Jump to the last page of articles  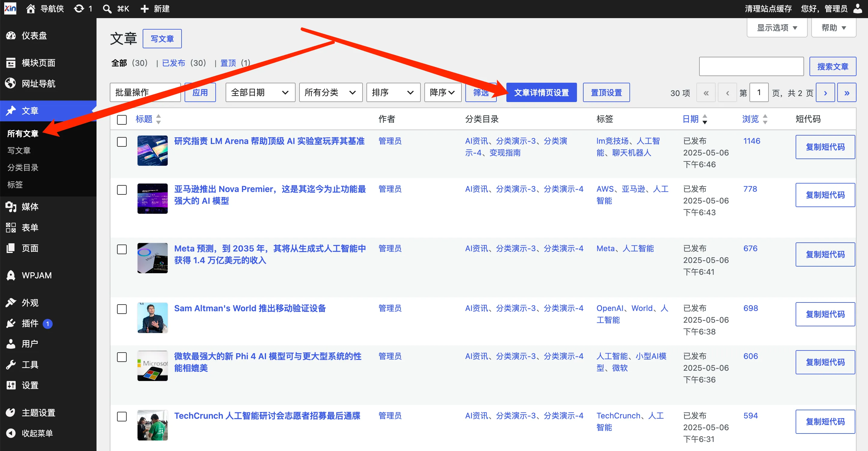coord(847,92)
